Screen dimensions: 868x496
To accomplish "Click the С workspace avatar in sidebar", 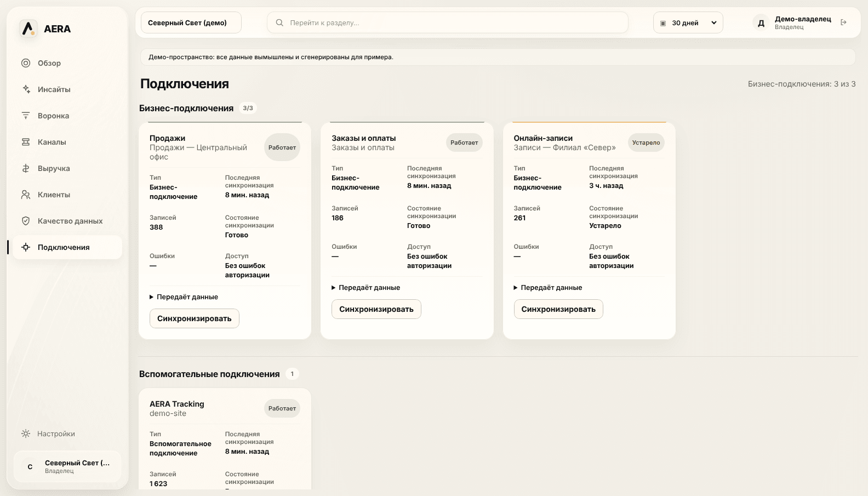I will point(30,467).
